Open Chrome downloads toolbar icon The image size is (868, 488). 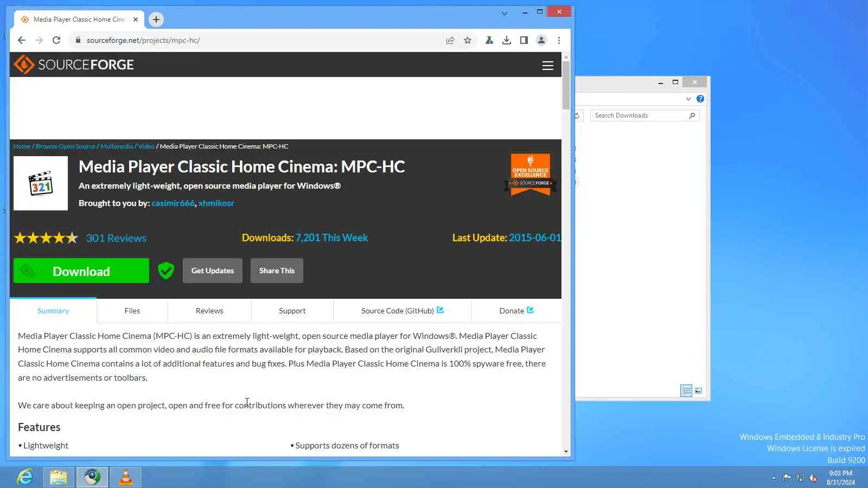pyautogui.click(x=507, y=40)
